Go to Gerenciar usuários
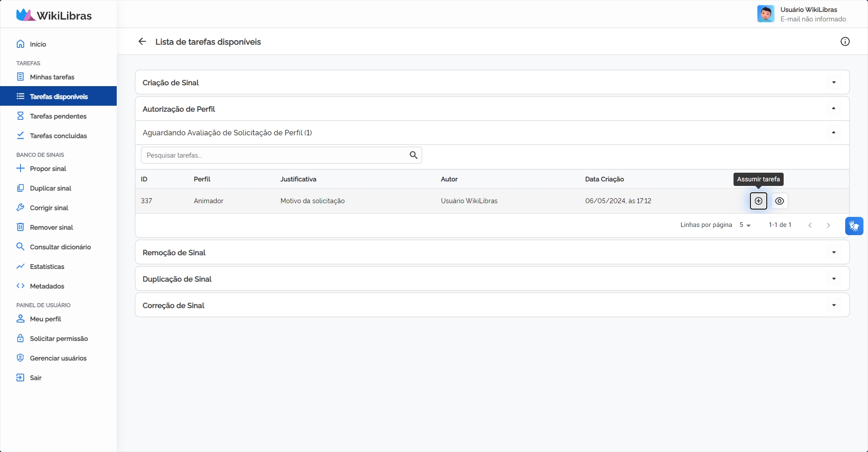The image size is (868, 452). pos(58,358)
